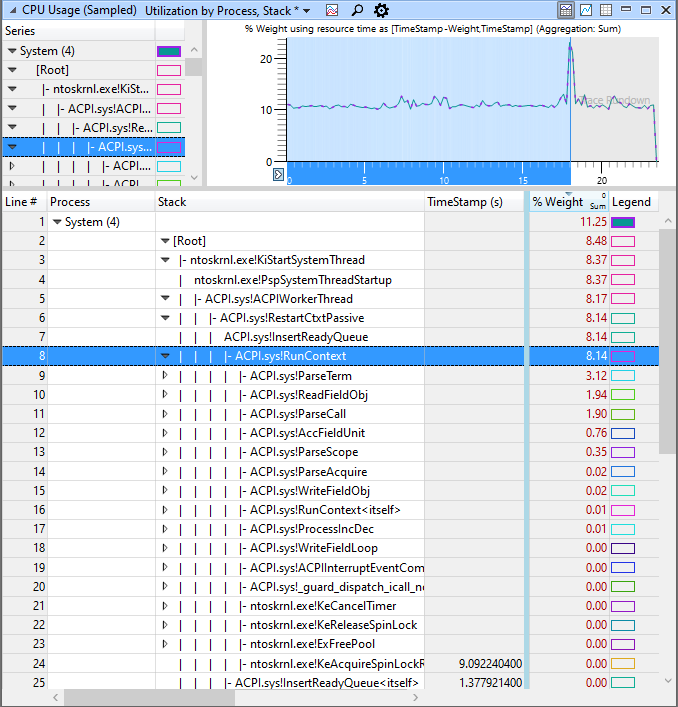Collapse ACPI.sys!RestartCtxtPassive stack row

(x=165, y=317)
